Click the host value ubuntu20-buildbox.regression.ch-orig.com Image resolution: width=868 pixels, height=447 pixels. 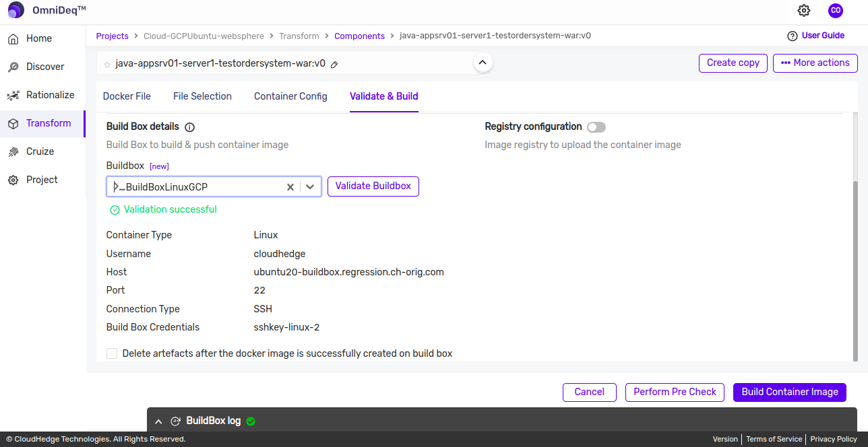349,273
